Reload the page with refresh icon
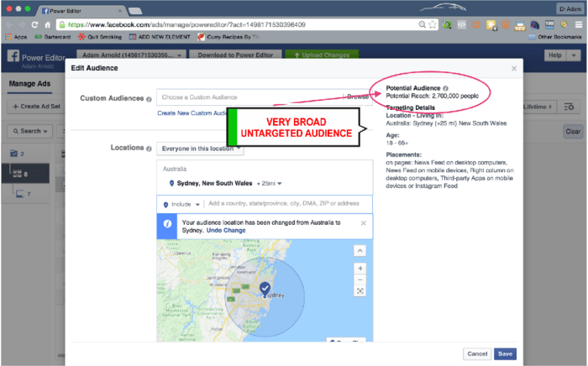 pos(34,24)
